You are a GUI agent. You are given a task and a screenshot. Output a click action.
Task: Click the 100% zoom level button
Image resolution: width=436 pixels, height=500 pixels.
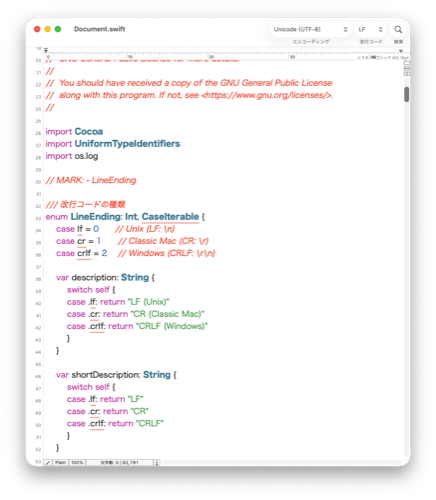[77, 463]
